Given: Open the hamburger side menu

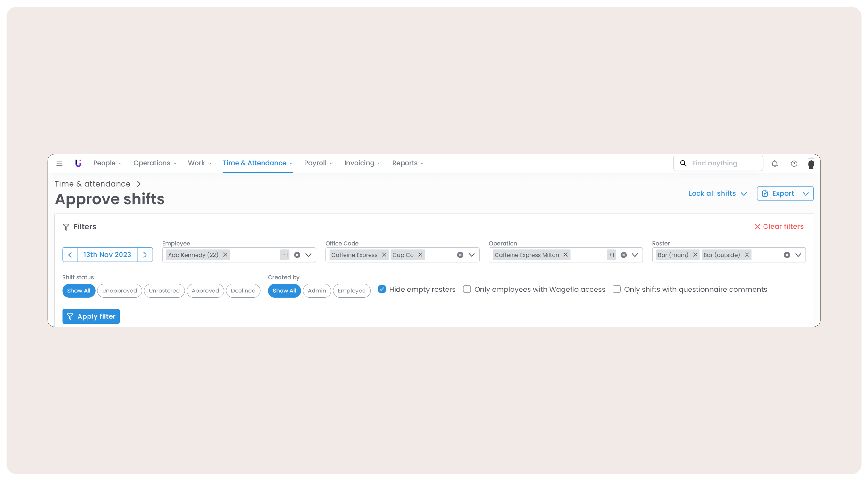Looking at the screenshot, I should tap(59, 164).
